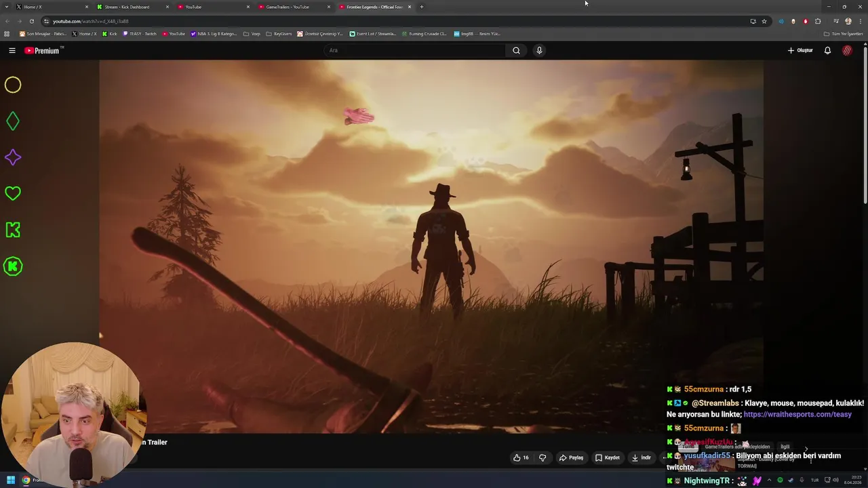Open TEASY - Twitch bookmark
Image resolution: width=868 pixels, height=488 pixels.
tap(140, 33)
